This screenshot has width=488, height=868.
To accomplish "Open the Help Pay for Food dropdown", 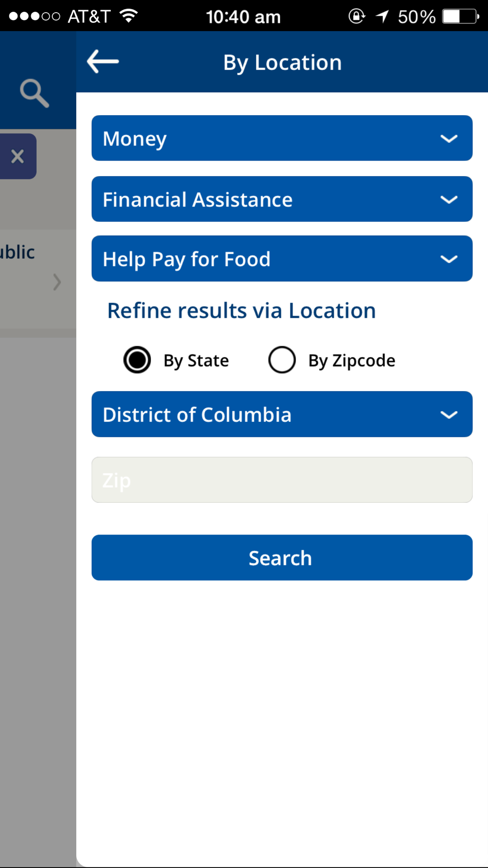I will click(x=282, y=259).
